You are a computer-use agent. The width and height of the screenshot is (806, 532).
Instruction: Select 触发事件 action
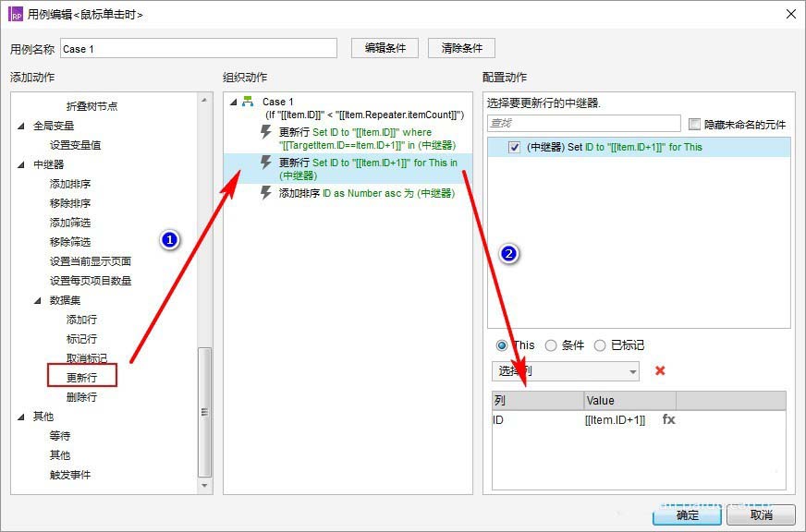coord(70,475)
